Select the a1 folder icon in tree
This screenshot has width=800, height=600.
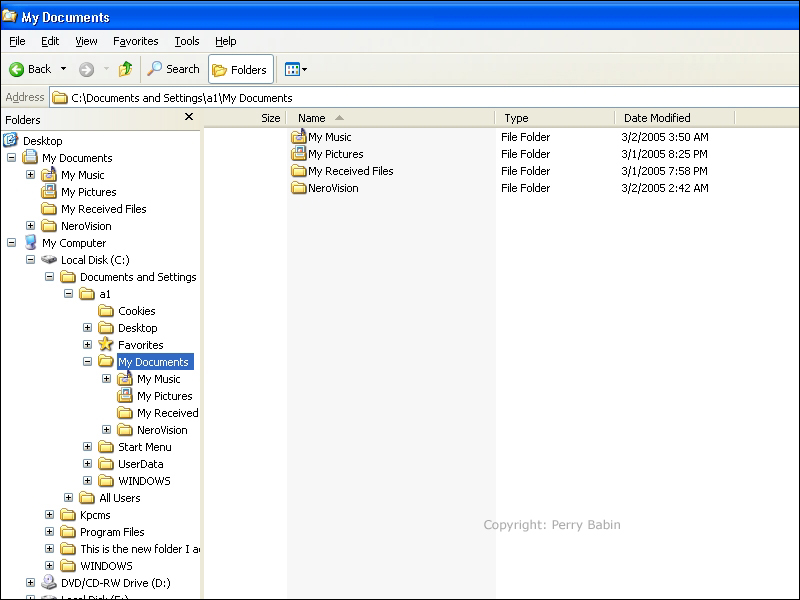click(x=87, y=294)
